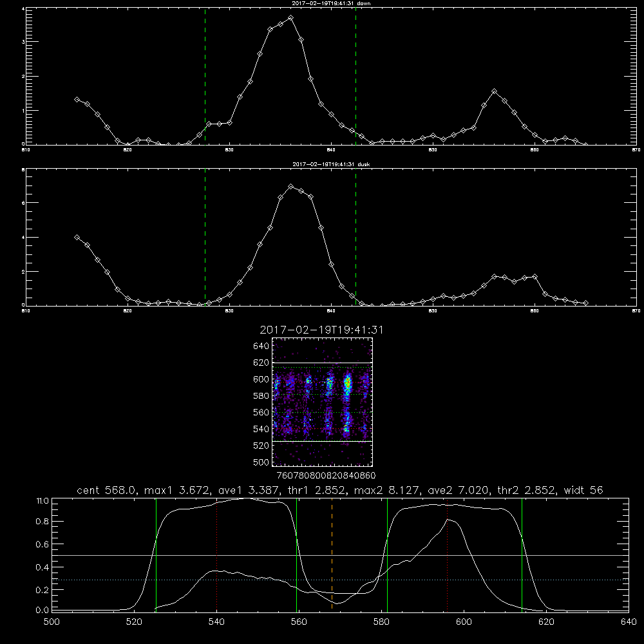Click the green vertical line near 581 in the bottom plot
The image size is (644, 644).
click(x=387, y=554)
